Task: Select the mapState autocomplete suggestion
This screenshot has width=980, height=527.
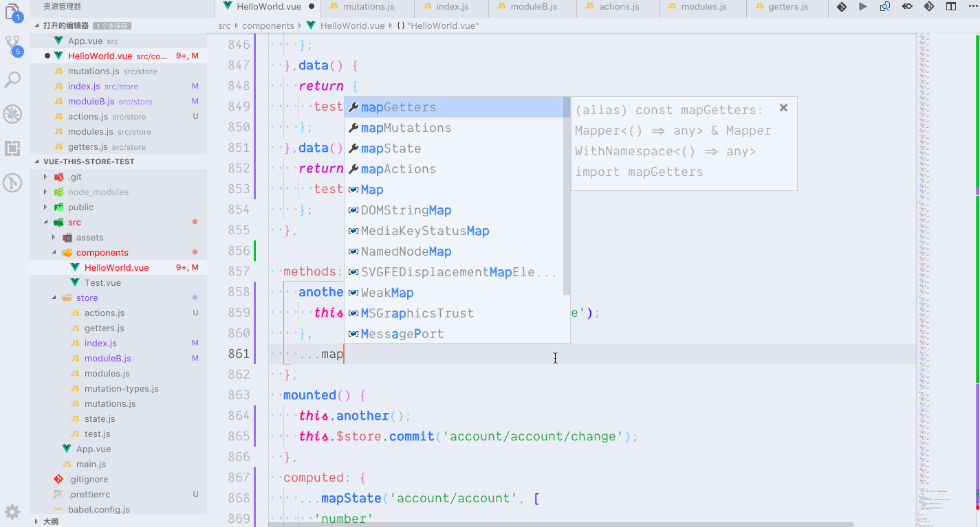Action: (x=454, y=148)
